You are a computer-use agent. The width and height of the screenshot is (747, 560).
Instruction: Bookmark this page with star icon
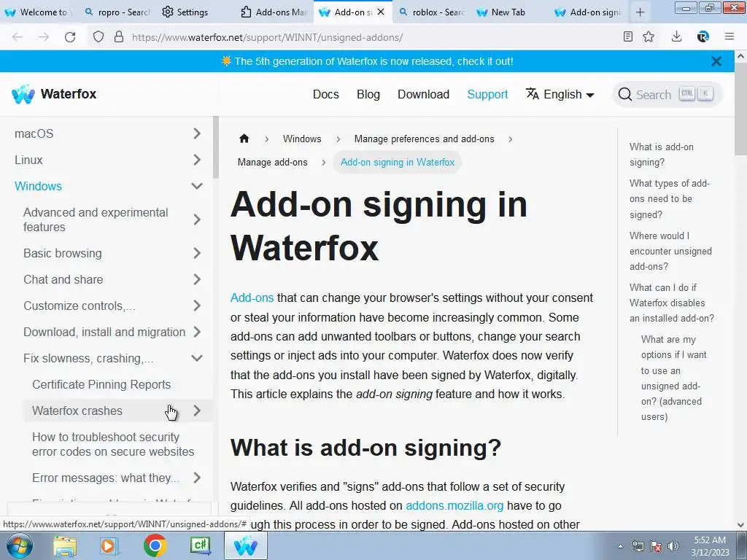tap(649, 36)
